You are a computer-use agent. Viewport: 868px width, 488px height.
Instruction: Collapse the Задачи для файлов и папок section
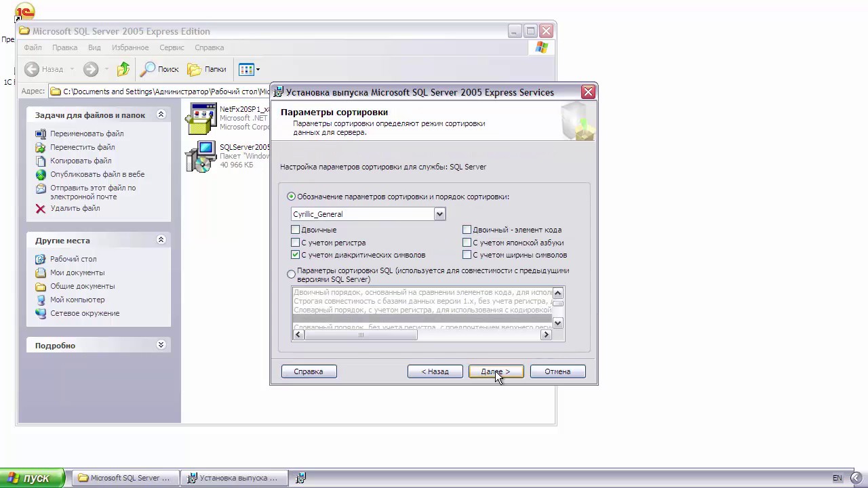pyautogui.click(x=161, y=115)
